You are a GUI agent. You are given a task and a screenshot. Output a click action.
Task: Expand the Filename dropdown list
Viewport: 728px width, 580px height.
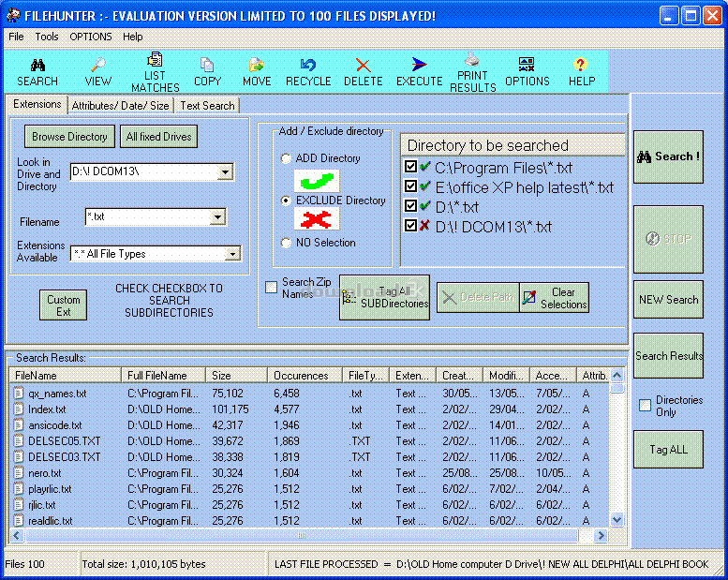click(x=217, y=216)
